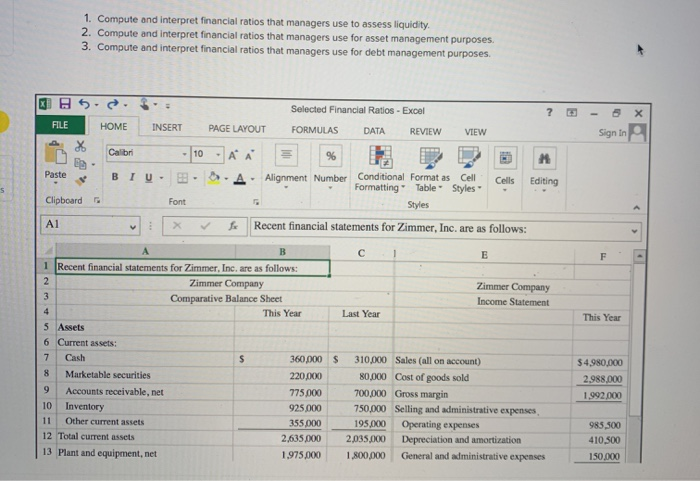Switch to the REVIEW tab
Screen dimensions: 700x481
coord(425,131)
